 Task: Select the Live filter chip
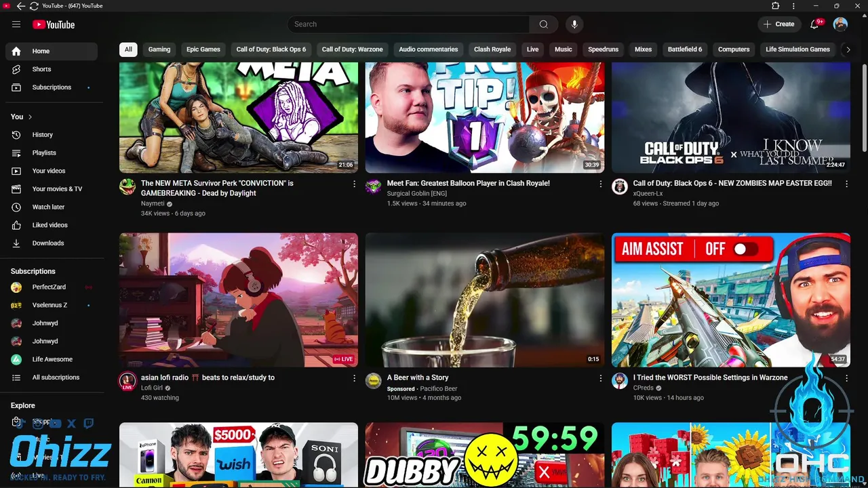tap(533, 49)
